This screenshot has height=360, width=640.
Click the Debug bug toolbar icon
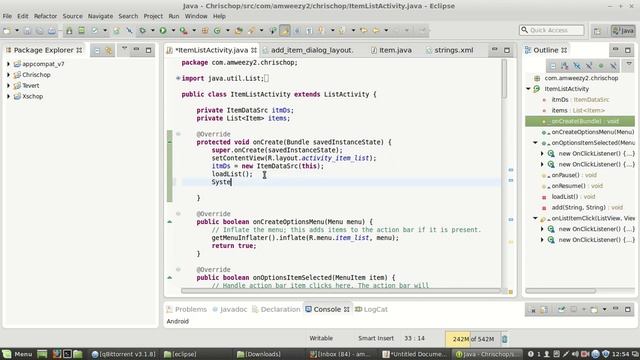pyautogui.click(x=142, y=31)
